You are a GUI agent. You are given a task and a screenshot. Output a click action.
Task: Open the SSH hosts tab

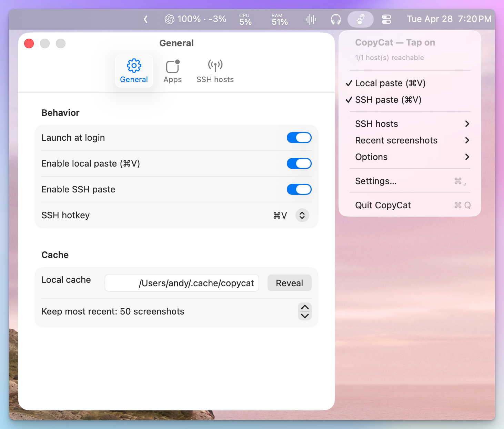[215, 71]
